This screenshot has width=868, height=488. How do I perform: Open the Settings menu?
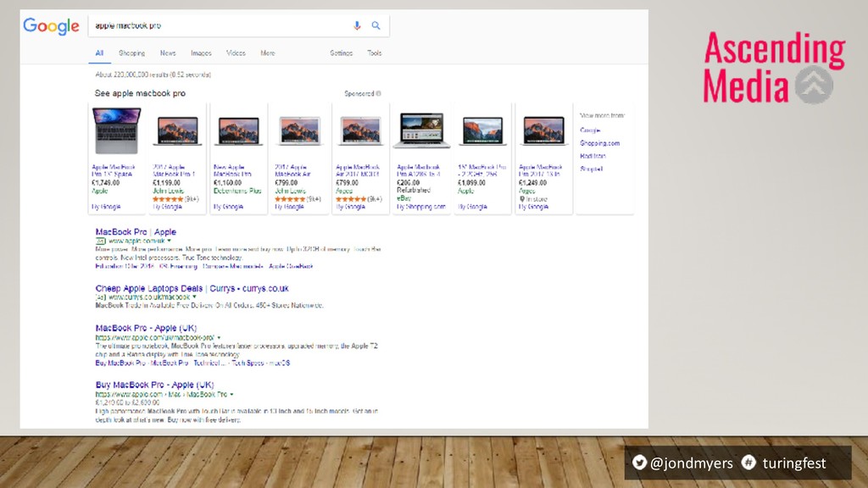tap(341, 53)
